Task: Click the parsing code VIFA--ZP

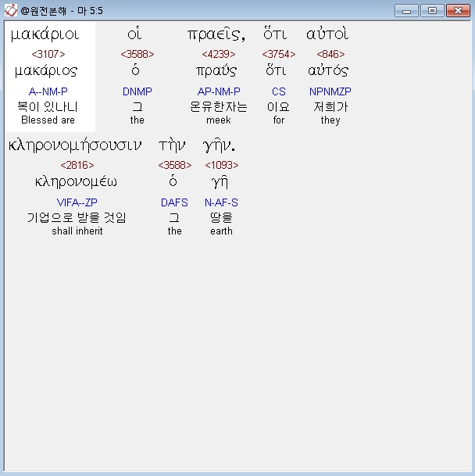Action: 77,202
